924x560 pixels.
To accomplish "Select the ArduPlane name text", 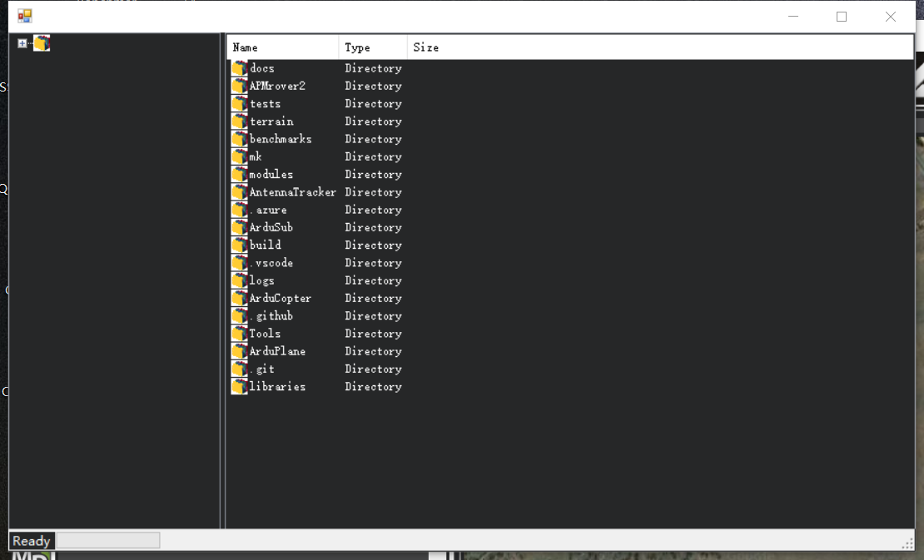I will coord(277,351).
